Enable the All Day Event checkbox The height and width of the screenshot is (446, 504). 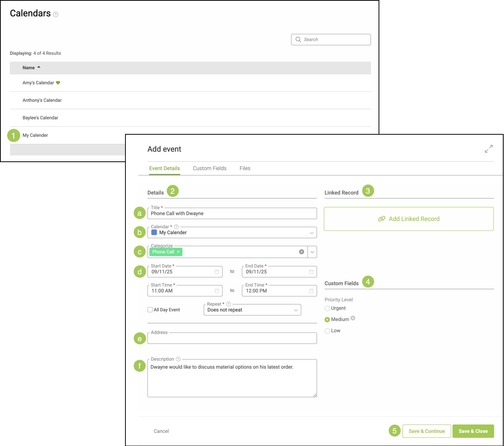150,310
